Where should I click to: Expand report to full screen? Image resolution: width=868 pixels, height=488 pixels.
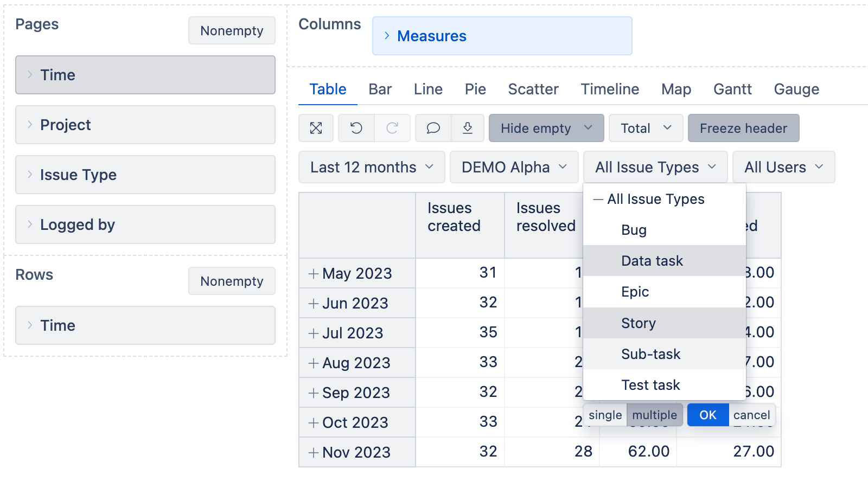tap(316, 128)
